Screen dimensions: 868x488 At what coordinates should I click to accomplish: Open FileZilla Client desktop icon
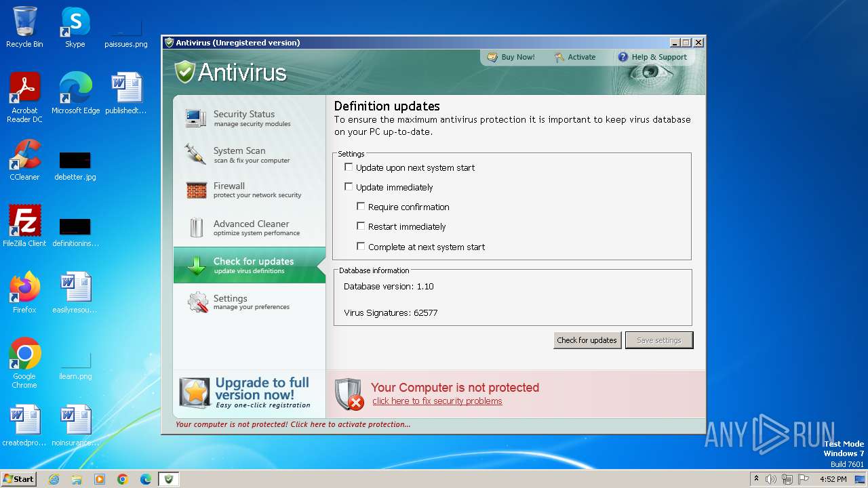pyautogui.click(x=24, y=226)
